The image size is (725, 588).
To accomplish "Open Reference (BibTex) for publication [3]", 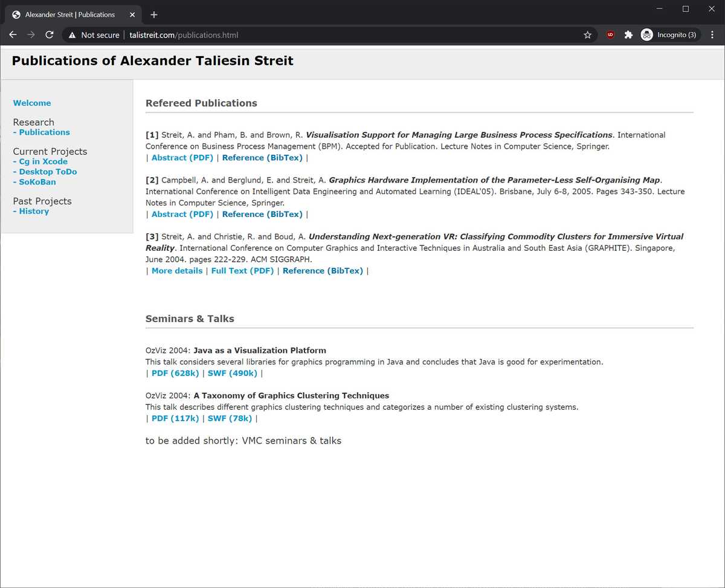I will 323,271.
